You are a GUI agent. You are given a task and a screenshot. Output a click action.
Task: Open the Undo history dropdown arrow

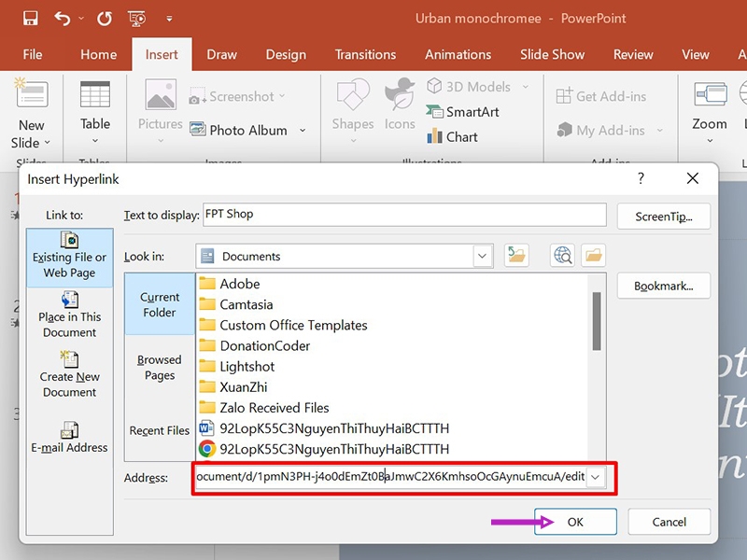(81, 19)
